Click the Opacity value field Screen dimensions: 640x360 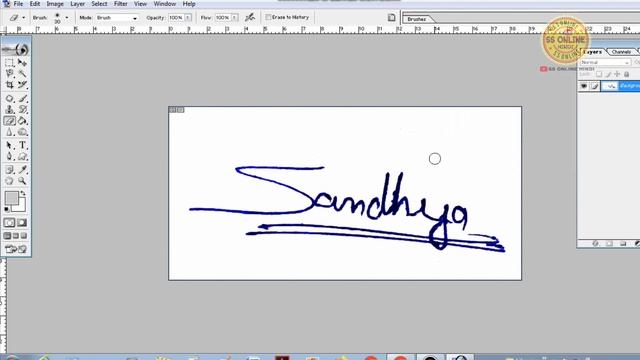tap(176, 18)
